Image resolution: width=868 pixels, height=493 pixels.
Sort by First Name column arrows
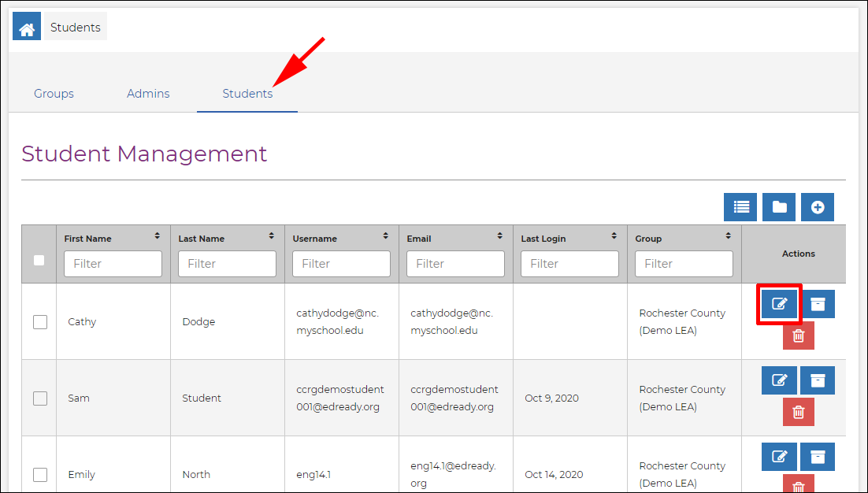coord(157,236)
